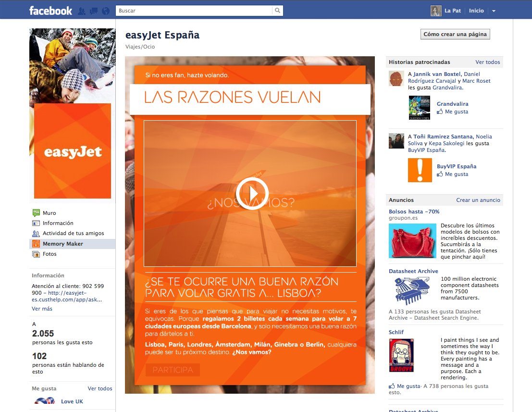Click Ver todos in Historias patrocinadas

click(x=488, y=62)
